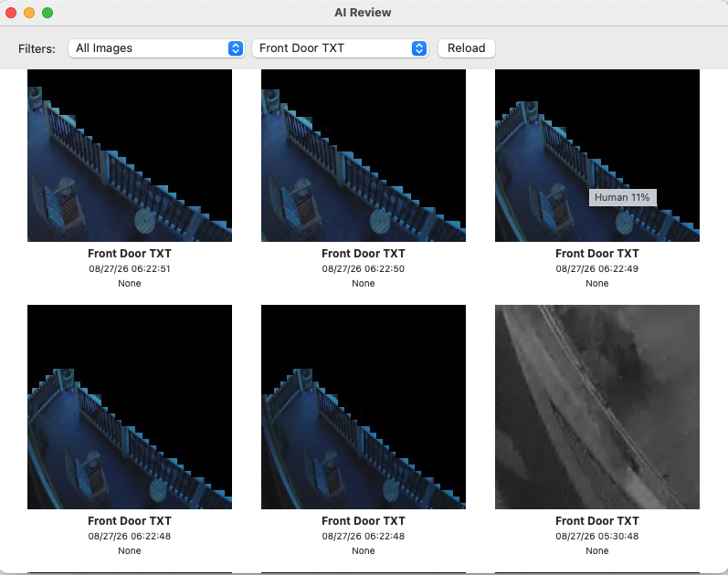Click the AI Review window title
Viewport: 728px width, 575px height.
pos(363,13)
